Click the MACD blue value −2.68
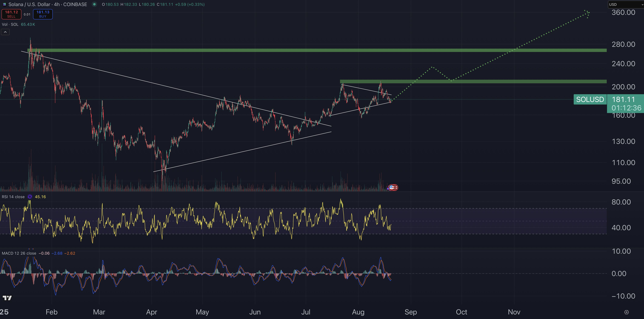This screenshot has width=644, height=319. (57, 253)
